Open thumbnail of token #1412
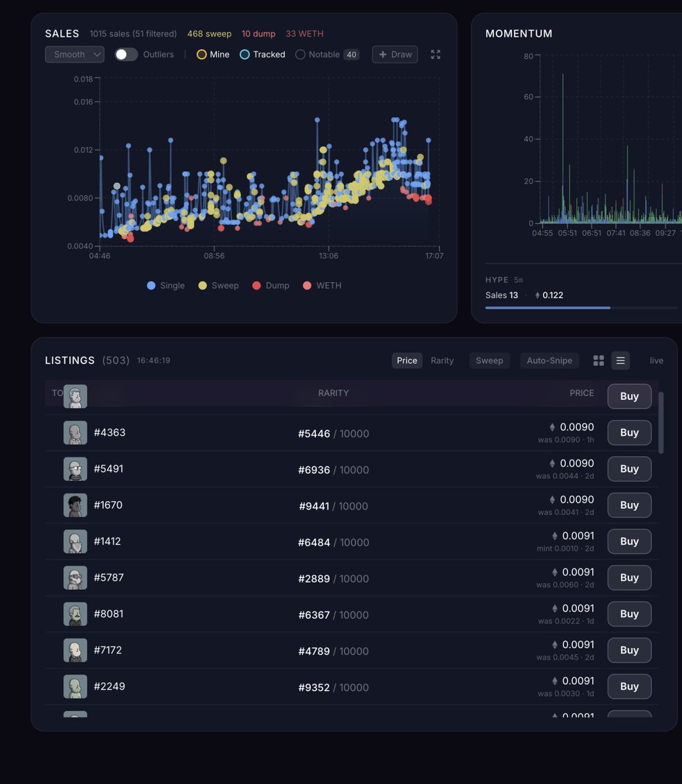682x784 pixels. click(x=75, y=542)
